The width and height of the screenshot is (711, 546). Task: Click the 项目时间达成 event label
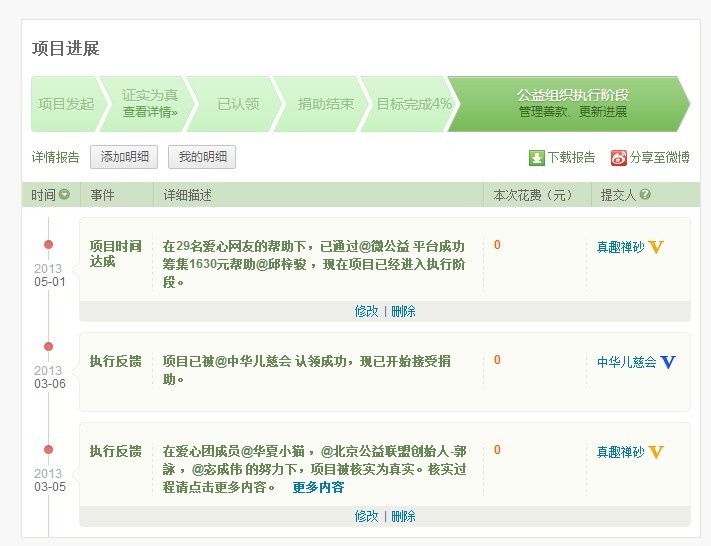pyautogui.click(x=116, y=254)
